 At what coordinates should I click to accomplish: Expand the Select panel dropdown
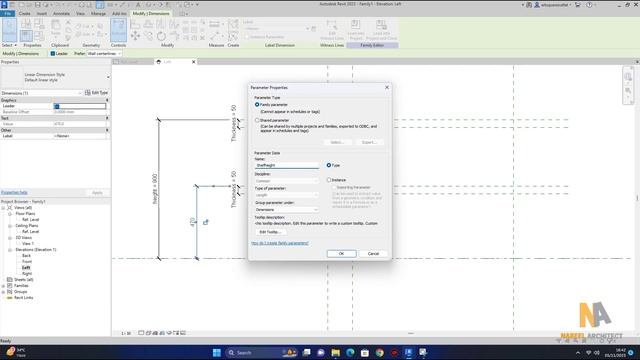tap(9, 45)
